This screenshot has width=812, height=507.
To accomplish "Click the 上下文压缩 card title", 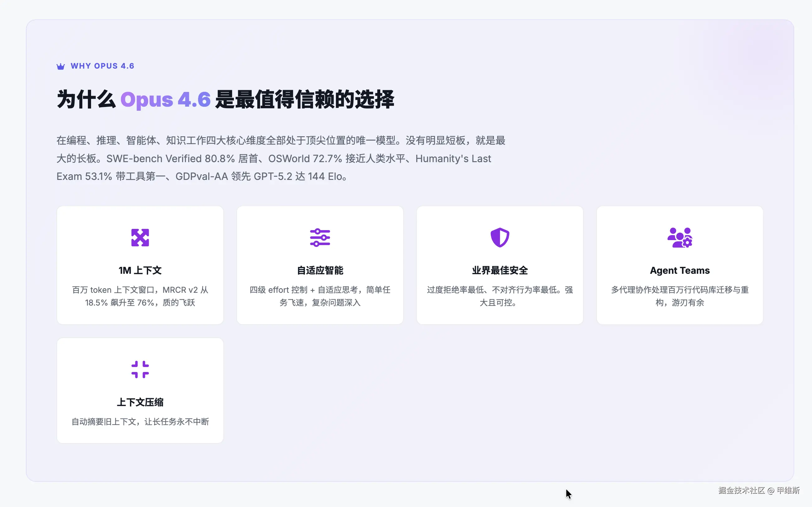I will [140, 402].
